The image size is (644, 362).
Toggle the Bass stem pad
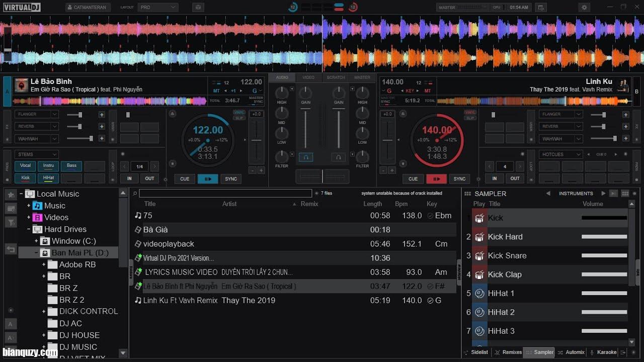(72, 166)
